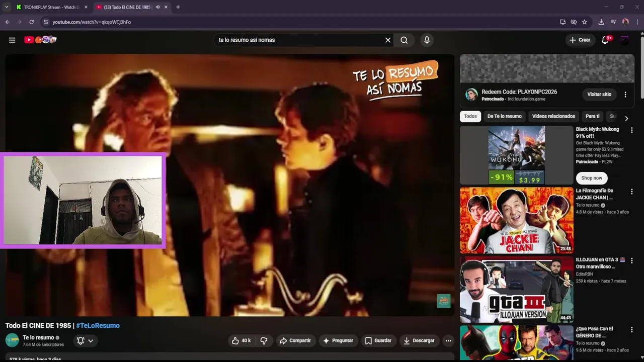The height and width of the screenshot is (362, 644).
Task: Go back with browser back arrow
Action: pyautogui.click(x=7, y=22)
